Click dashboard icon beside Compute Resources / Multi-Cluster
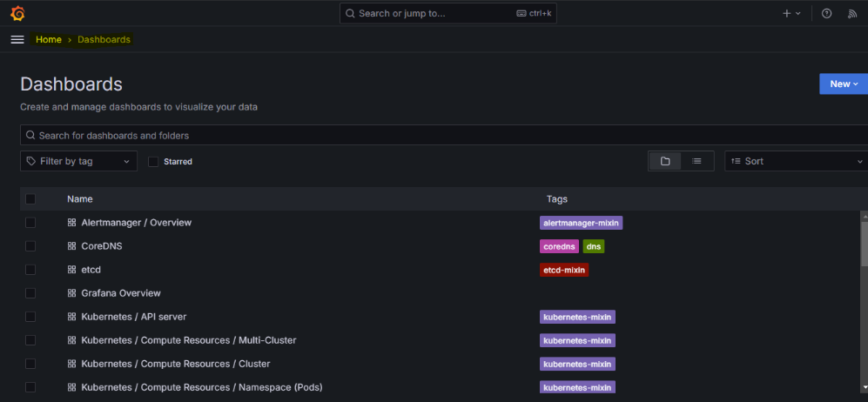Viewport: 868px width, 402px height. (71, 340)
